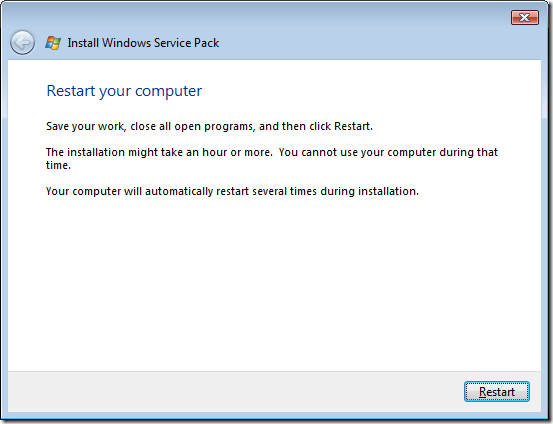Viewport: 553px width, 424px height.
Task: Click the 'Save your work' instruction line
Action: (209, 126)
